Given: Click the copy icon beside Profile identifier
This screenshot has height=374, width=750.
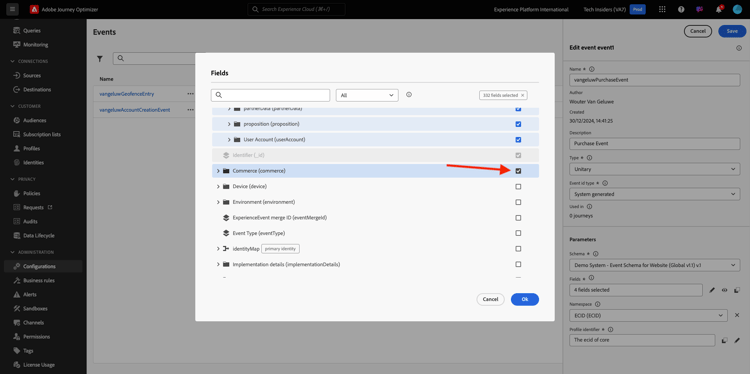Looking at the screenshot, I should tap(724, 341).
